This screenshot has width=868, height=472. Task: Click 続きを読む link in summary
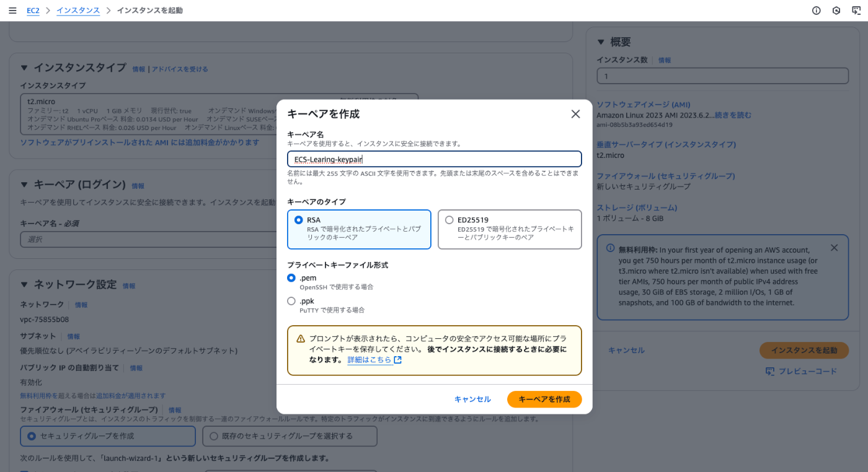733,115
